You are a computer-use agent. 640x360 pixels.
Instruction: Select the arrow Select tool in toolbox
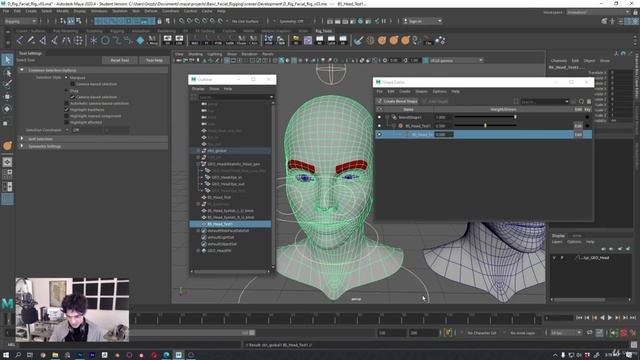coord(7,60)
